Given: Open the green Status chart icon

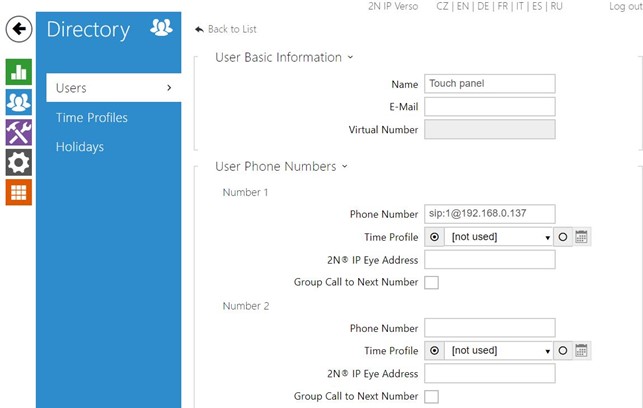Looking at the screenshot, I should pos(18,72).
